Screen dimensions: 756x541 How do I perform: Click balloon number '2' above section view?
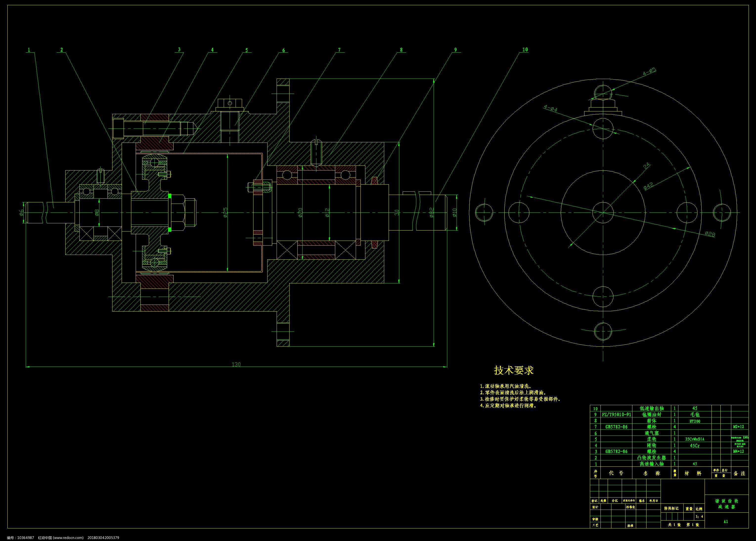(61, 50)
